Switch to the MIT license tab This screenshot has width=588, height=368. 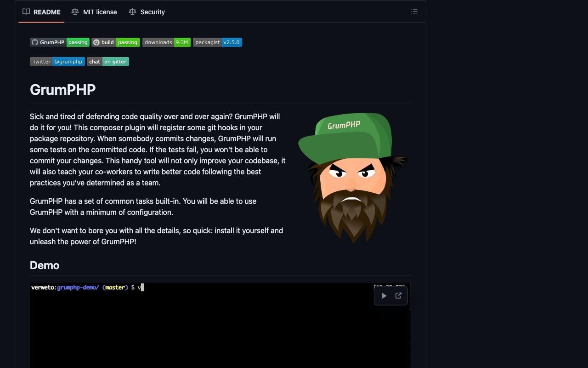pos(94,12)
